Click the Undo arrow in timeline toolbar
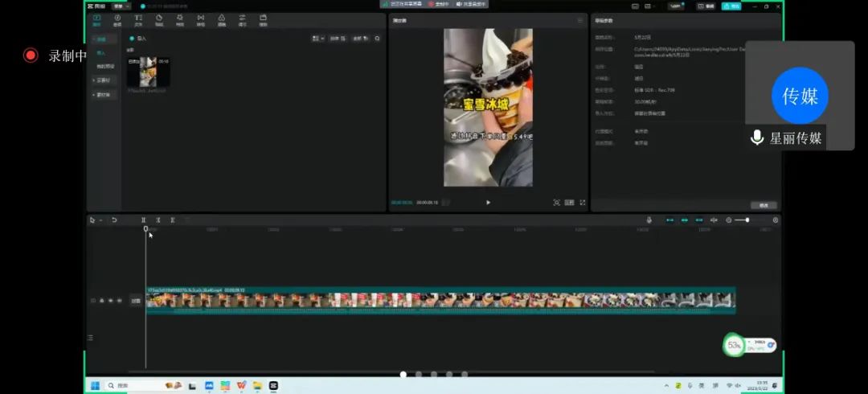868x394 pixels. 114,220
